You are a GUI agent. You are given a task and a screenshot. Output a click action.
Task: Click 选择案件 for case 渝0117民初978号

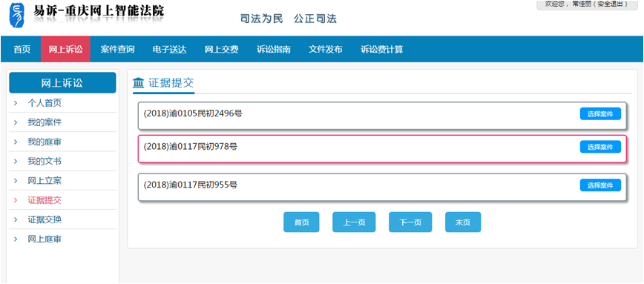(x=600, y=147)
